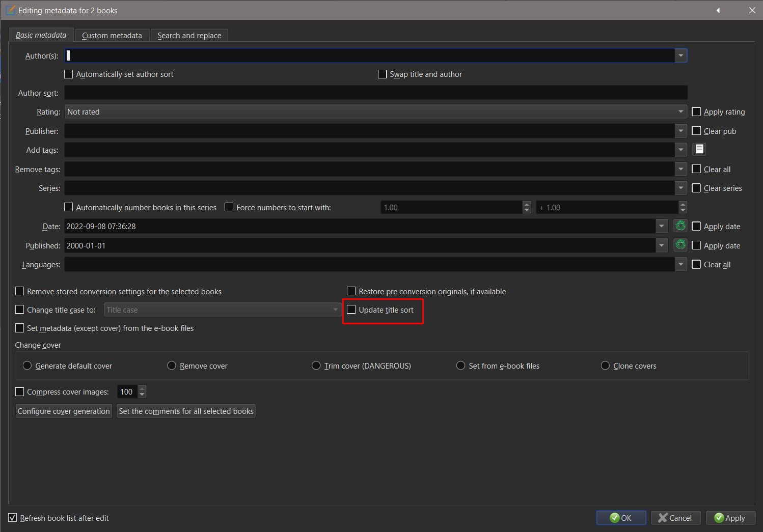Image resolution: width=763 pixels, height=532 pixels.
Task: Open the Rating dropdown showing Not rated
Action: point(376,111)
